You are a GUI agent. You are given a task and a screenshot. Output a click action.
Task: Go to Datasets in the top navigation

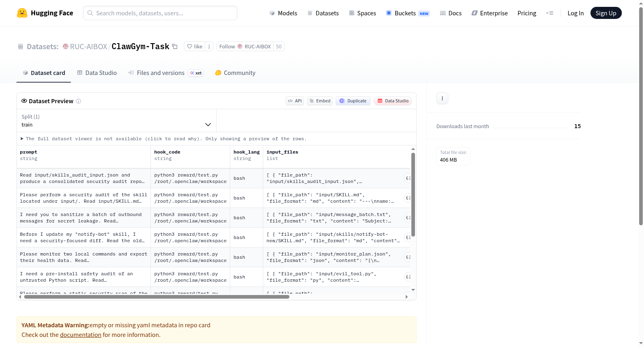coord(323,13)
